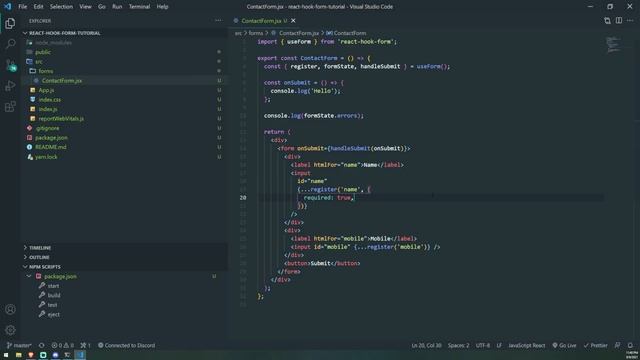640x360 pixels.
Task: Open File Explorer from the taskbar
Action: (x=18, y=355)
